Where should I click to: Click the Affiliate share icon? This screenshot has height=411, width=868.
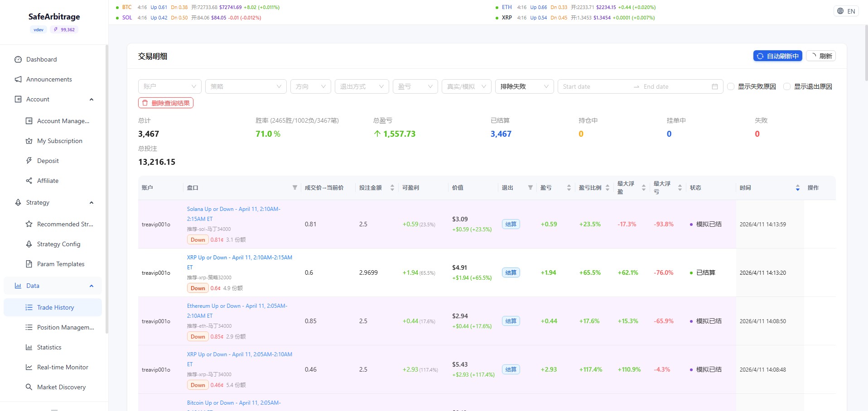pyautogui.click(x=29, y=181)
